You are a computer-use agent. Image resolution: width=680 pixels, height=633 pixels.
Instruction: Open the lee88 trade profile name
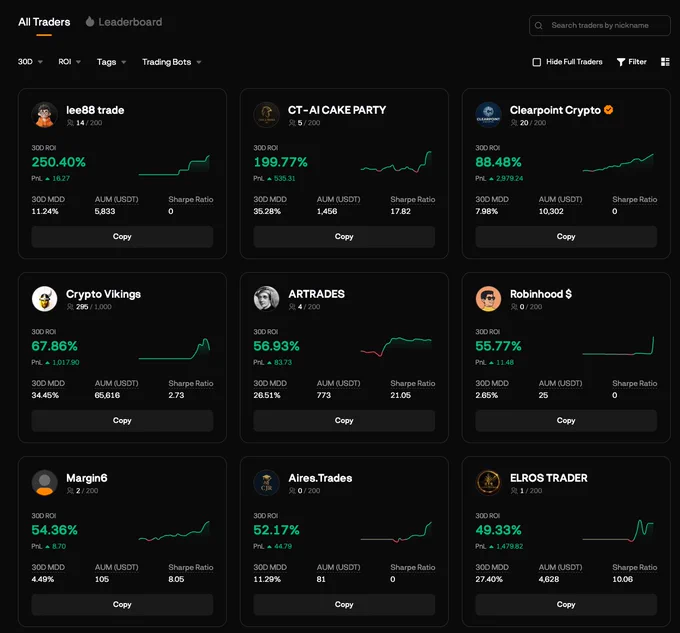[x=95, y=110]
